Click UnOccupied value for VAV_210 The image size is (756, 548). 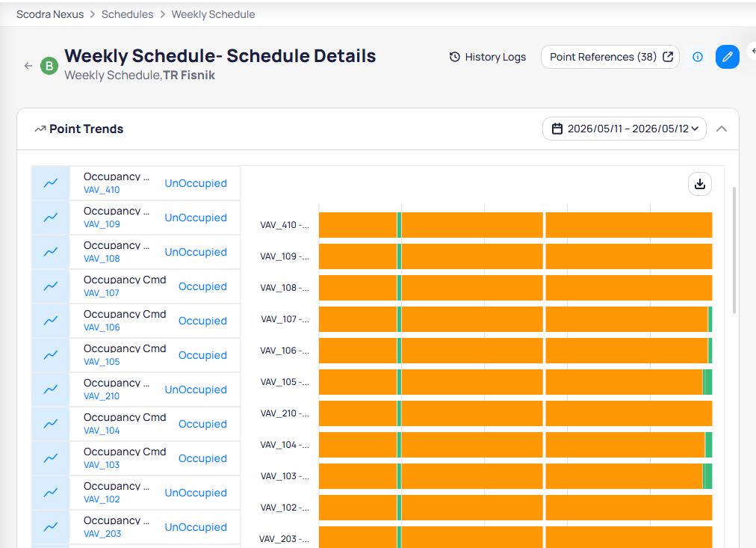pos(196,390)
